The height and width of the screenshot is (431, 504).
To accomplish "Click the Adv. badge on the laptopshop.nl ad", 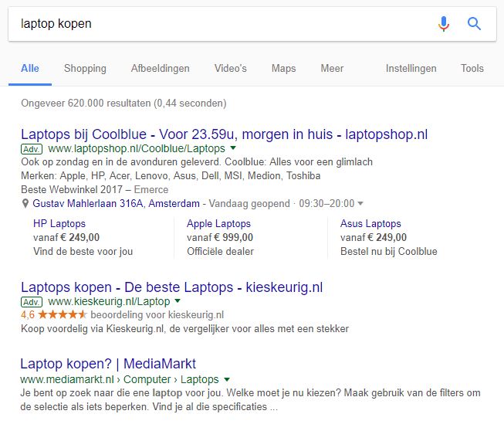I will 32,149.
